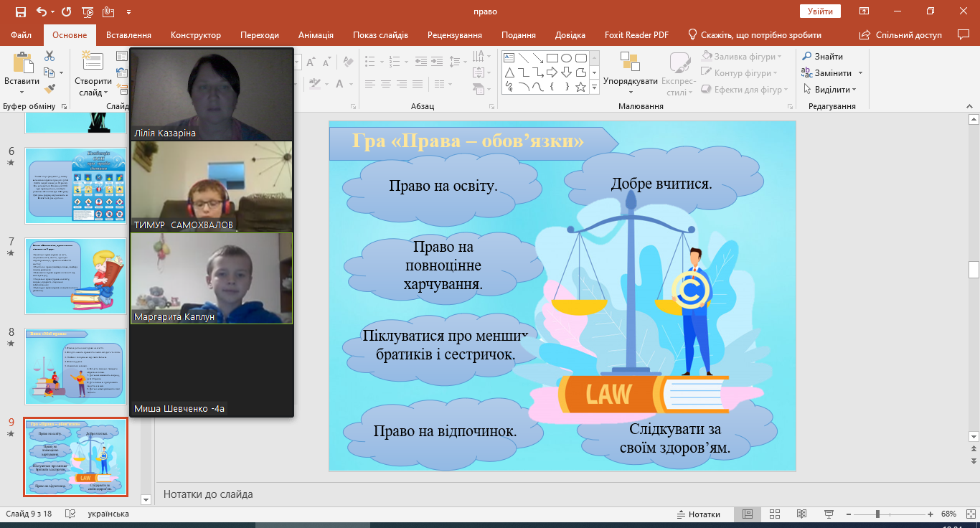Screen dimensions: 980x528
Task: Click Замінити replace button
Action: pos(827,72)
